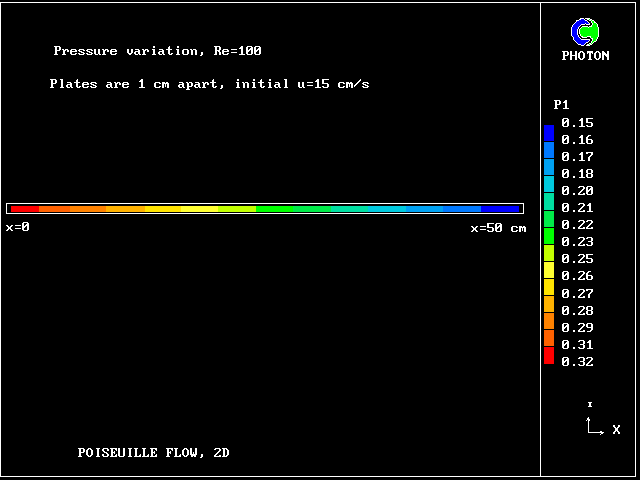Image resolution: width=640 pixels, height=480 pixels.
Task: Click the 'Pressure variation, Re=100' title
Action: click(x=157, y=51)
